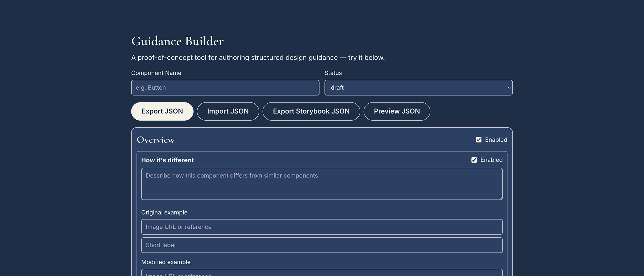Click the Export JSON button
This screenshot has width=644, height=276.
tap(162, 111)
